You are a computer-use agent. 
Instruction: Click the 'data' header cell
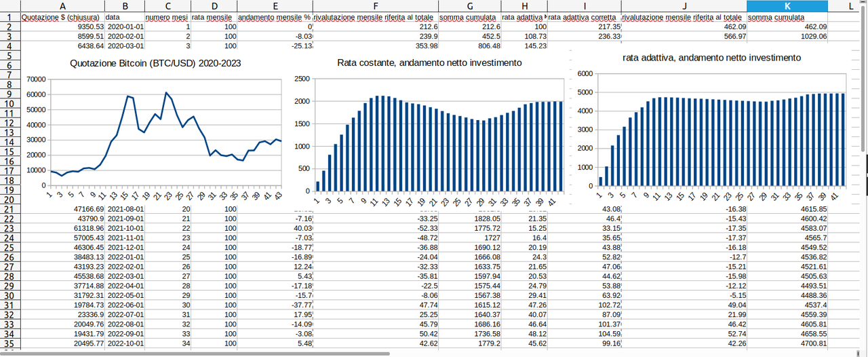click(x=125, y=17)
